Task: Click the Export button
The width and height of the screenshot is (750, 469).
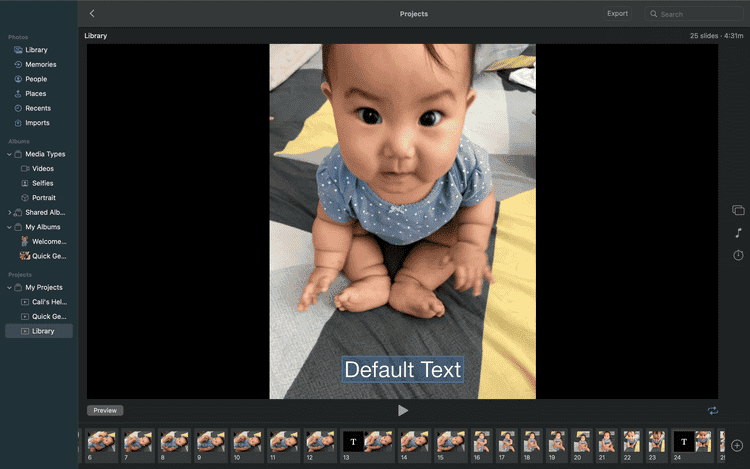Action: click(617, 14)
